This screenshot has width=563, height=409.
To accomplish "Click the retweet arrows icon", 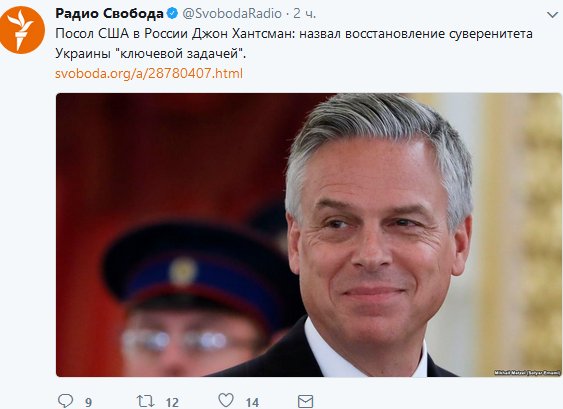I will pos(145,401).
